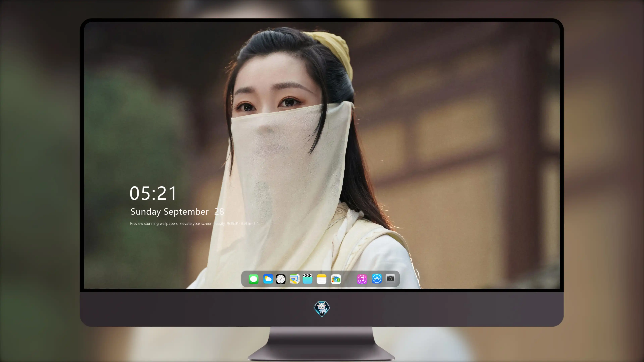Open the Camera app in dock
Screen dimensions: 644x362
click(x=390, y=279)
